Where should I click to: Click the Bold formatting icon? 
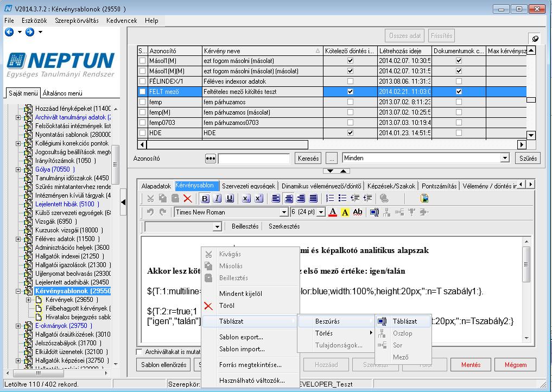(x=205, y=199)
